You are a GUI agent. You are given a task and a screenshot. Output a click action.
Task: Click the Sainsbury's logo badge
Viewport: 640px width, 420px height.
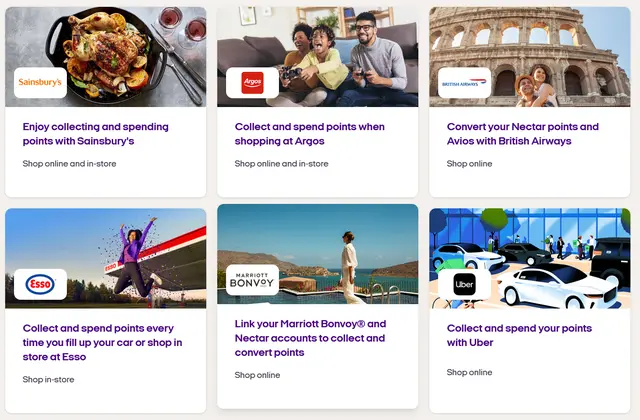(x=40, y=82)
